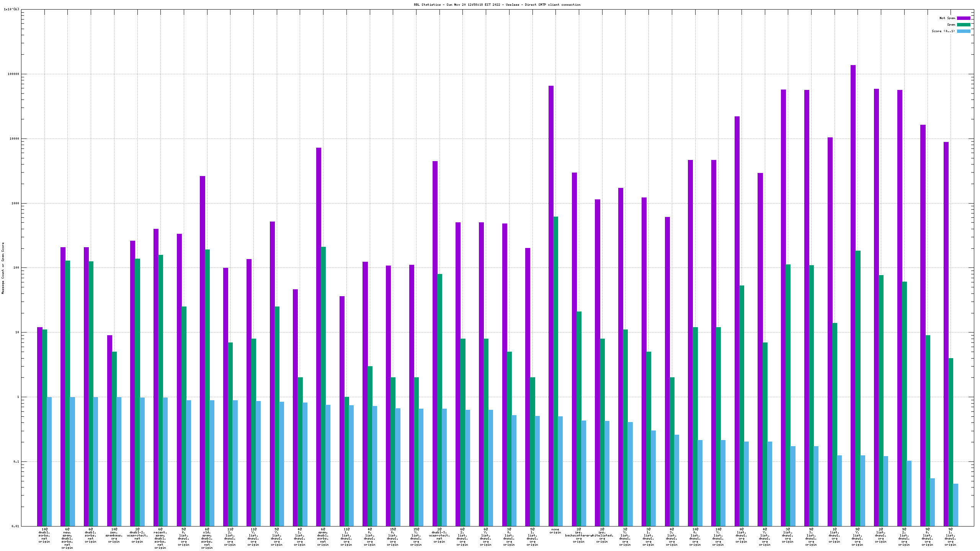The image size is (980, 551).
Task: Click the 'Message Count or Spam Score' axis title
Action: (3, 268)
